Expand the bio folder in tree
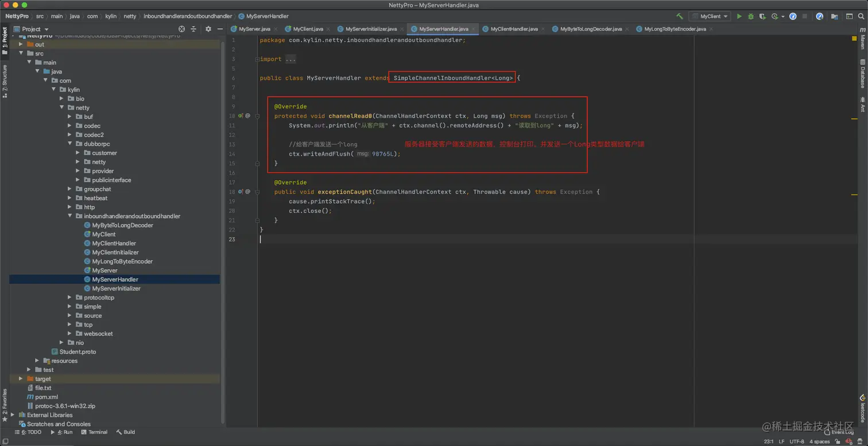Viewport: 868px width, 446px height. pyautogui.click(x=62, y=99)
